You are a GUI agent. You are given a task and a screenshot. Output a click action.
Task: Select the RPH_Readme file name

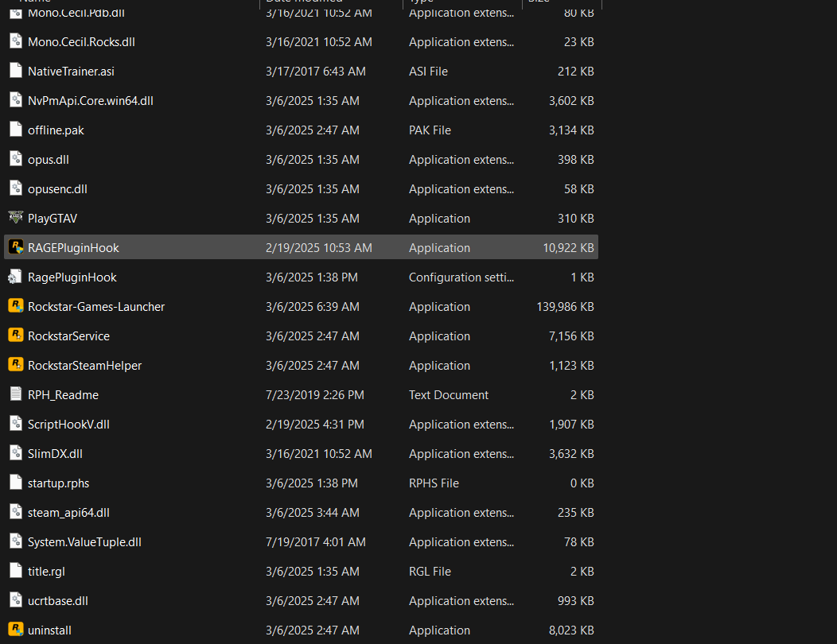click(x=63, y=395)
